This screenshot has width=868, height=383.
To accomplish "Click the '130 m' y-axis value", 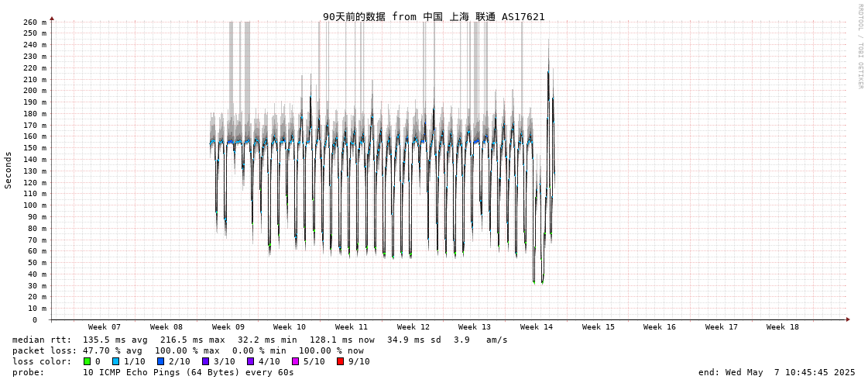I will [x=36, y=171].
